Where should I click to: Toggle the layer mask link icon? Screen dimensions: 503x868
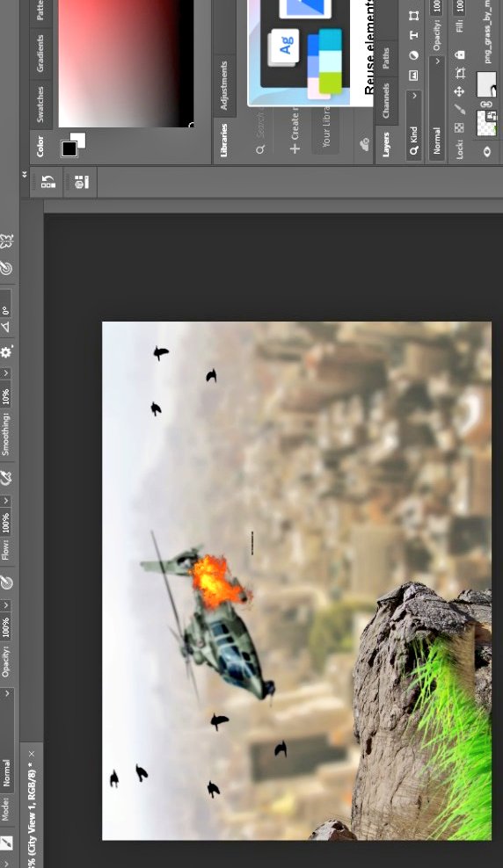pos(486,104)
